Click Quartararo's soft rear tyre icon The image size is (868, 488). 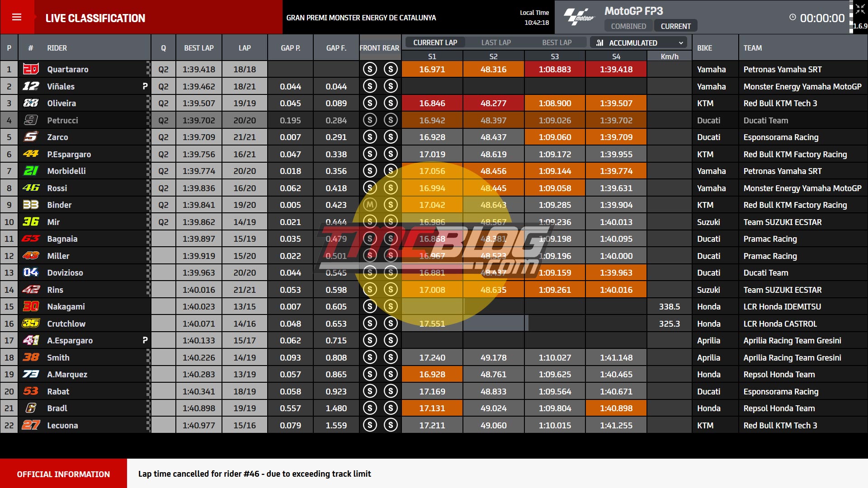[391, 69]
